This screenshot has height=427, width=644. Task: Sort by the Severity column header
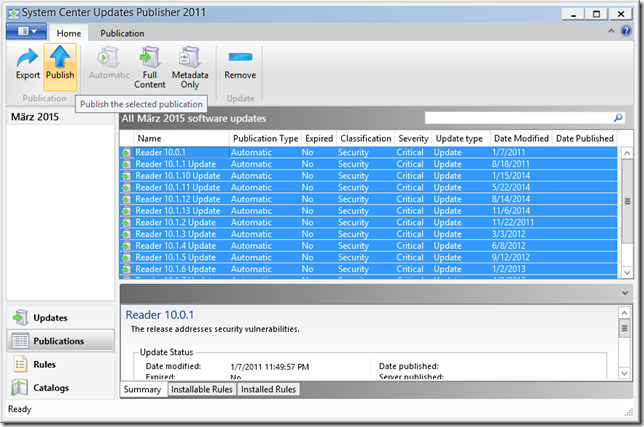pos(413,139)
